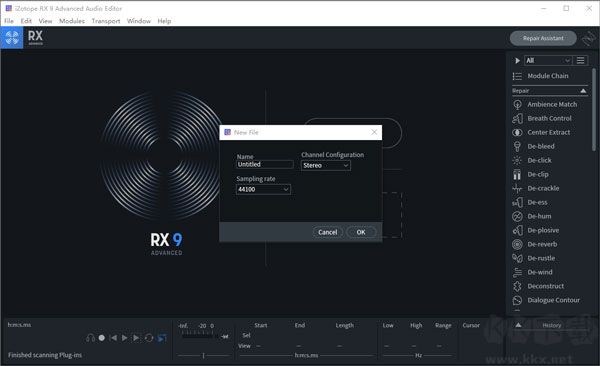Click the module list view menu icon
This screenshot has height=366, width=600.
pos(580,60)
